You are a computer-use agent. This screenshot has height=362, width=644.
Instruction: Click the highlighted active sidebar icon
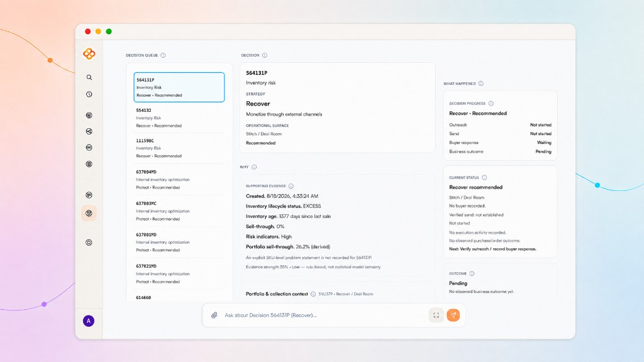89,213
